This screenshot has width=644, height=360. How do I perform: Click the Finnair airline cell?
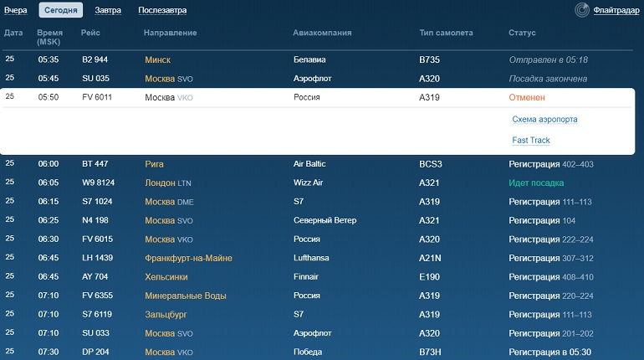306,277
